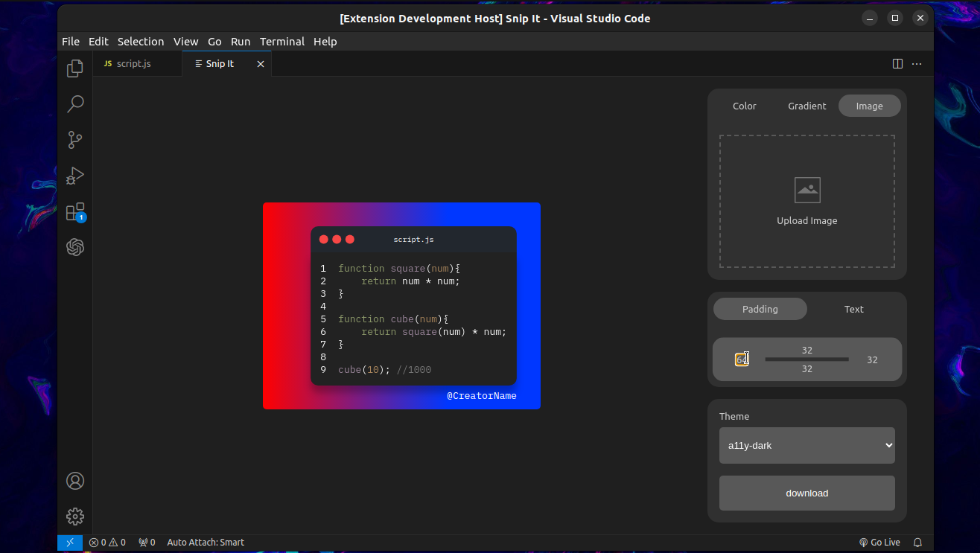Screen dimensions: 980x553
Task: Open the editor More Actions ellipsis
Action: pos(917,64)
